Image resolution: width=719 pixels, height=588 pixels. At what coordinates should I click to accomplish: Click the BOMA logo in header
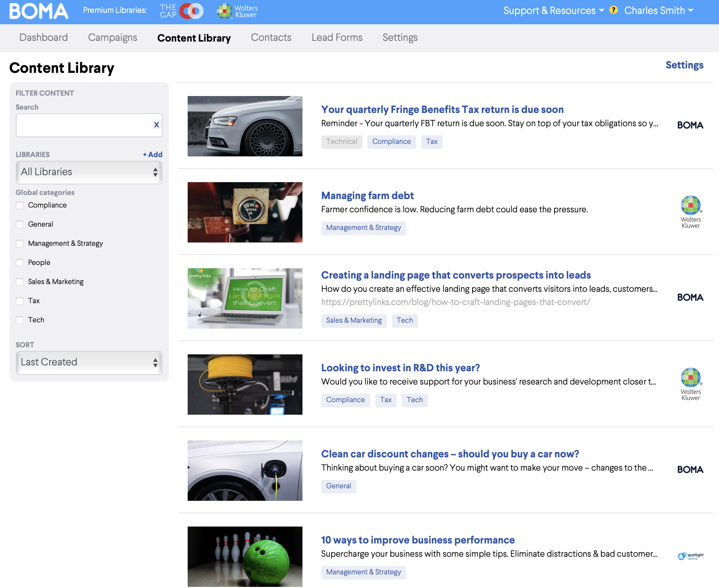39,11
